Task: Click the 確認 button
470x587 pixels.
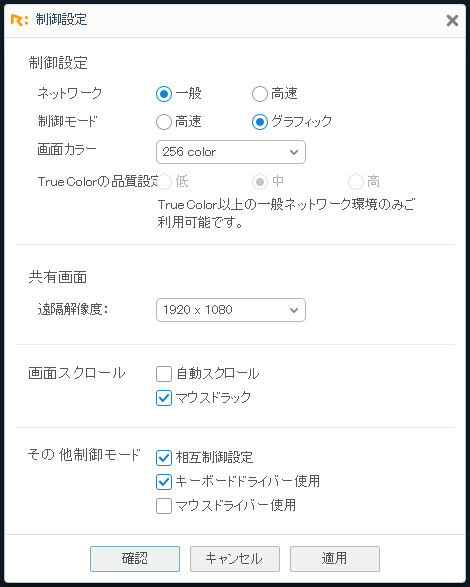Action: (x=135, y=559)
